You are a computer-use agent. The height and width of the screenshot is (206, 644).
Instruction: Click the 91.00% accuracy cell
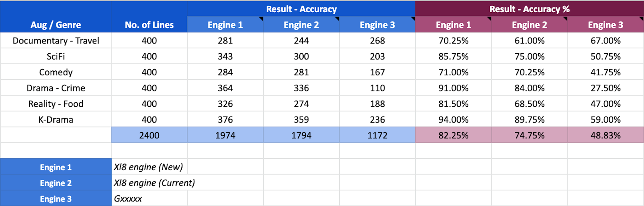coord(453,88)
